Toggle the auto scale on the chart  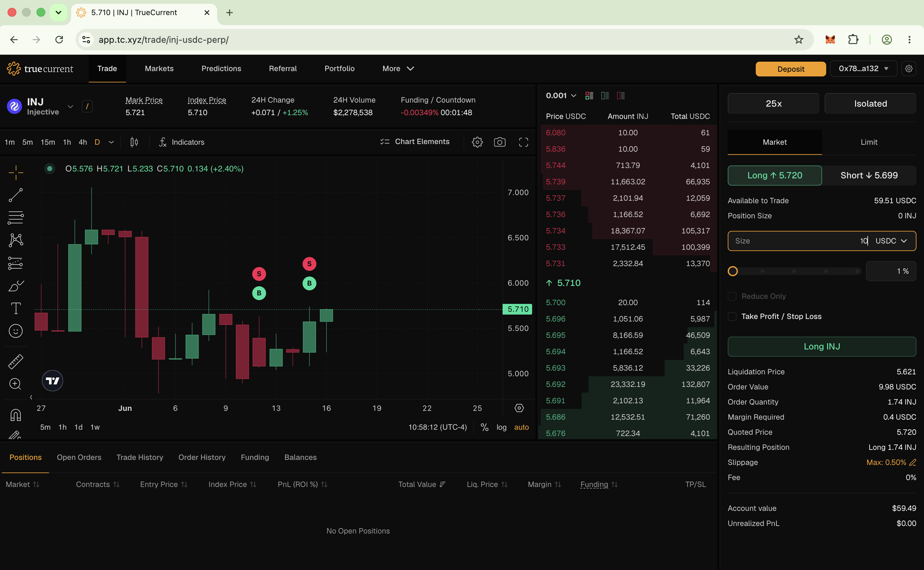tap(521, 427)
